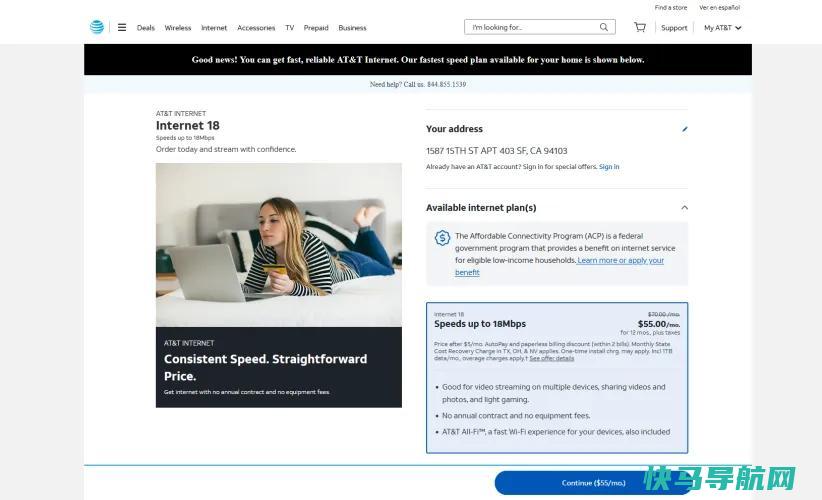Open the shopping cart icon
Image resolution: width=822 pixels, height=500 pixels.
point(640,27)
